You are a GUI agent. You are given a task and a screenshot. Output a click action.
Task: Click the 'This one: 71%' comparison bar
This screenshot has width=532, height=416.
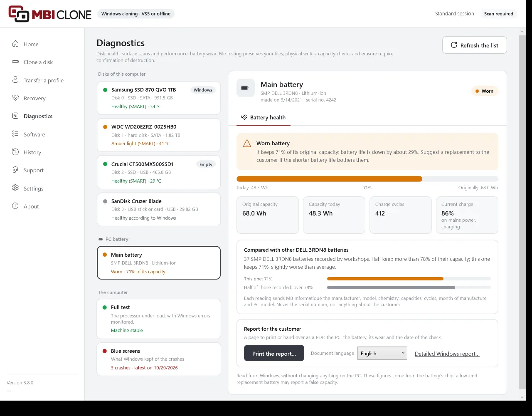[409, 279]
